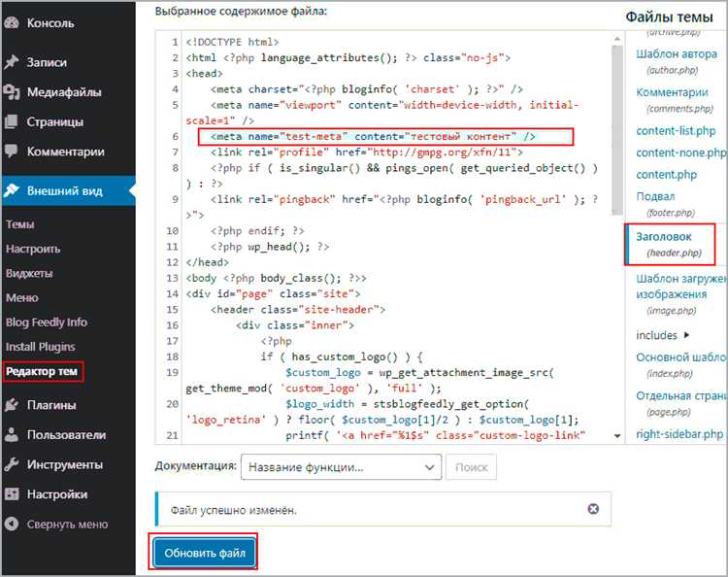728x577 pixels.
Task: Open the Редактор тем submenu item
Action: [42, 372]
